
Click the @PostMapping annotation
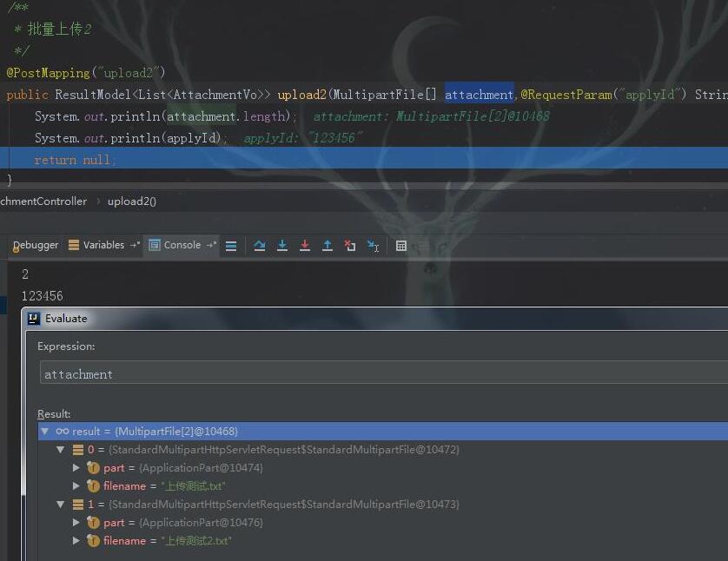click(x=49, y=73)
